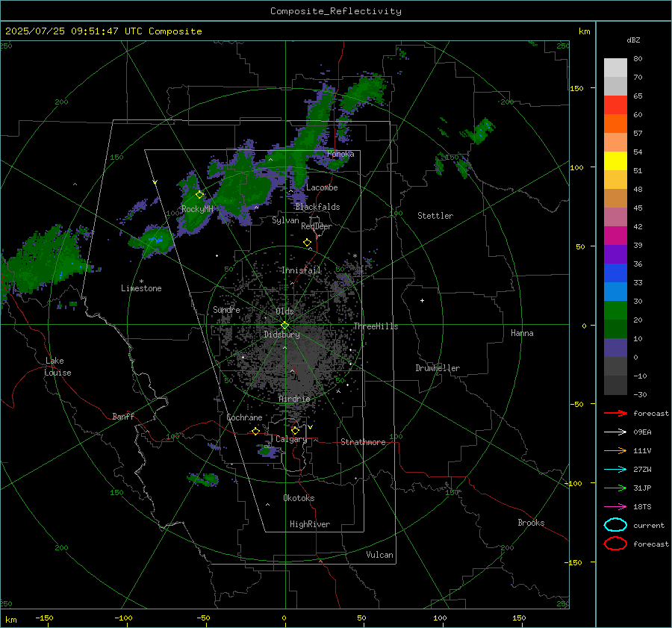
Task: Click the RedDeer city label
Action: (x=317, y=226)
